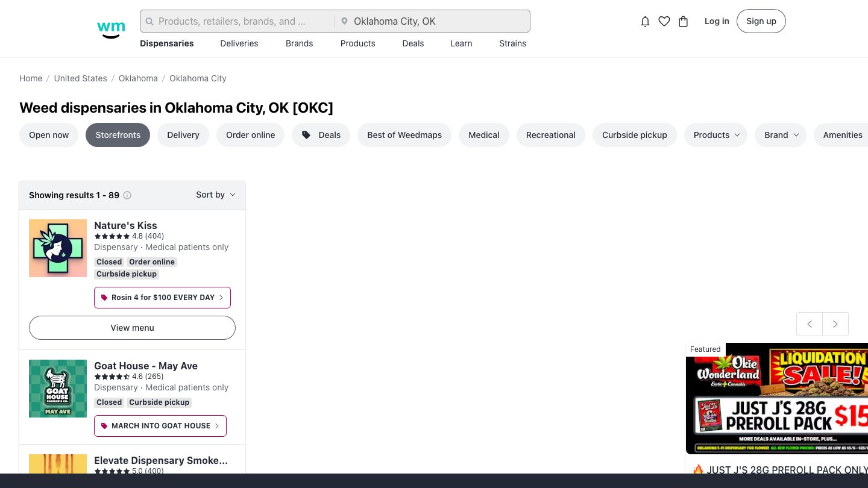Open the Oklahoma breadcrumb link

point(138,78)
